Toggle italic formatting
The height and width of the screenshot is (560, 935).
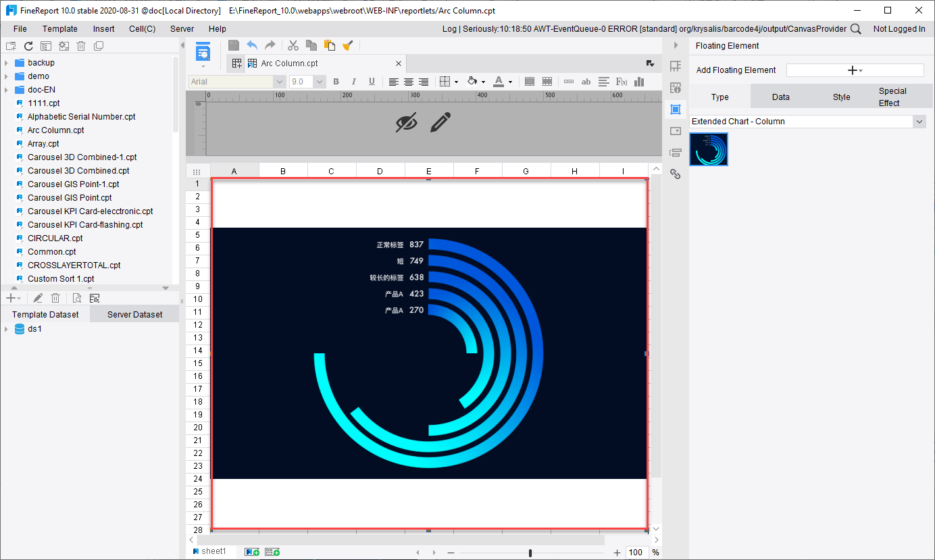(x=353, y=82)
